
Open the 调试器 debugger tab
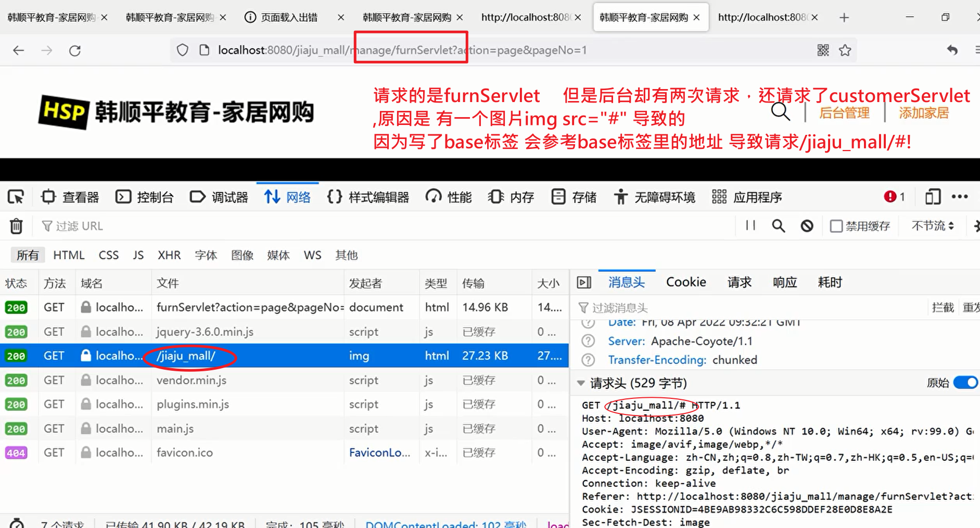pyautogui.click(x=219, y=197)
